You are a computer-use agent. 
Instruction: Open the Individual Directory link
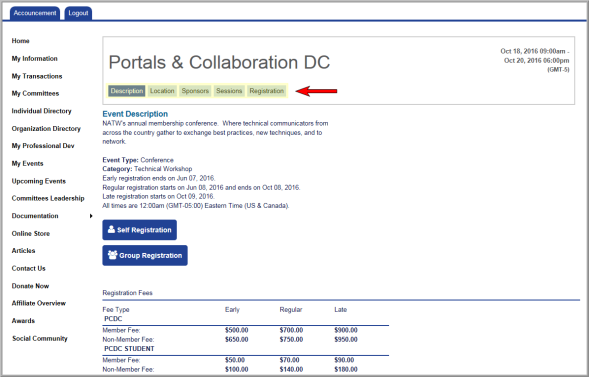click(41, 111)
